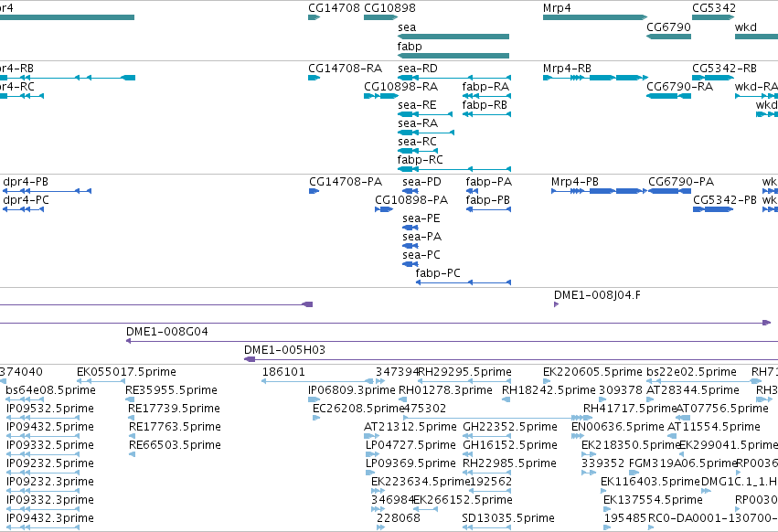778x532 pixels.
Task: Select the CG14708 gene label
Action: (x=334, y=8)
